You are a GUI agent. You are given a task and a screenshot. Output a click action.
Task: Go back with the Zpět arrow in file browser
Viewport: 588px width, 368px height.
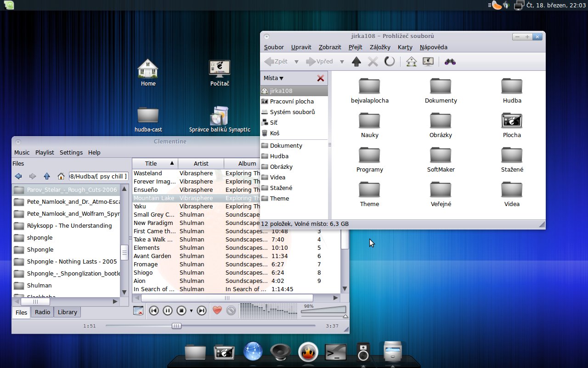[x=276, y=61]
